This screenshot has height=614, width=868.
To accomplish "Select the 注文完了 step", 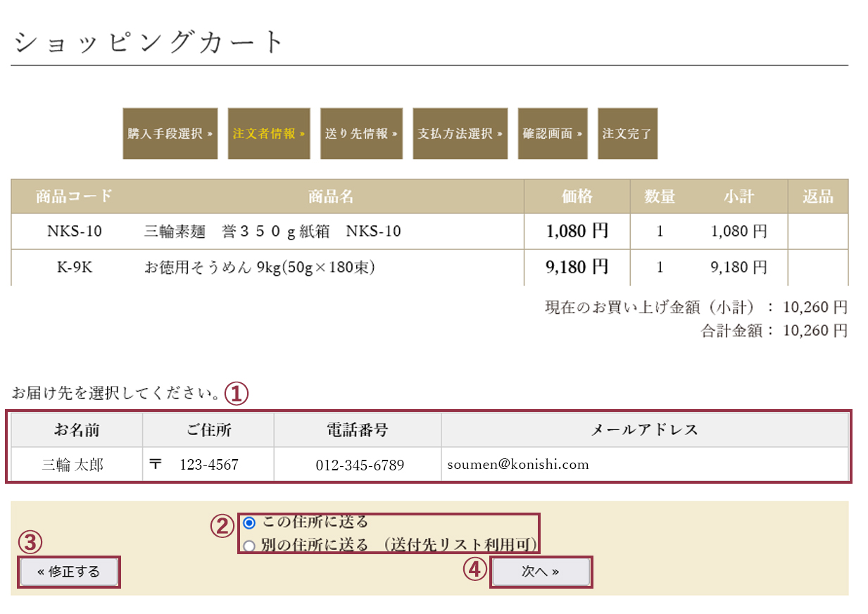I will pos(627,134).
